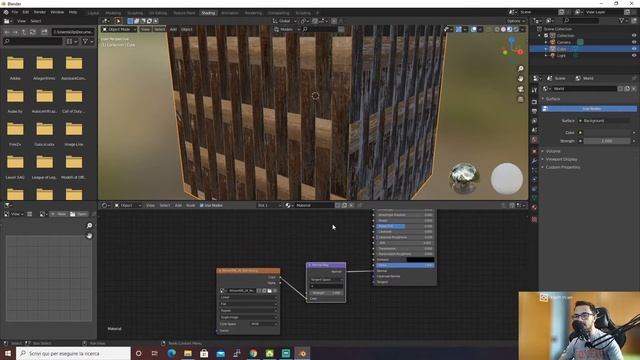Click the file browser path field

73,32
